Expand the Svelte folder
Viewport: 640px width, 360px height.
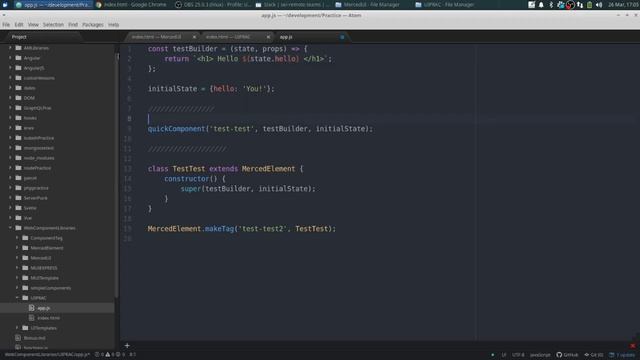10,208
